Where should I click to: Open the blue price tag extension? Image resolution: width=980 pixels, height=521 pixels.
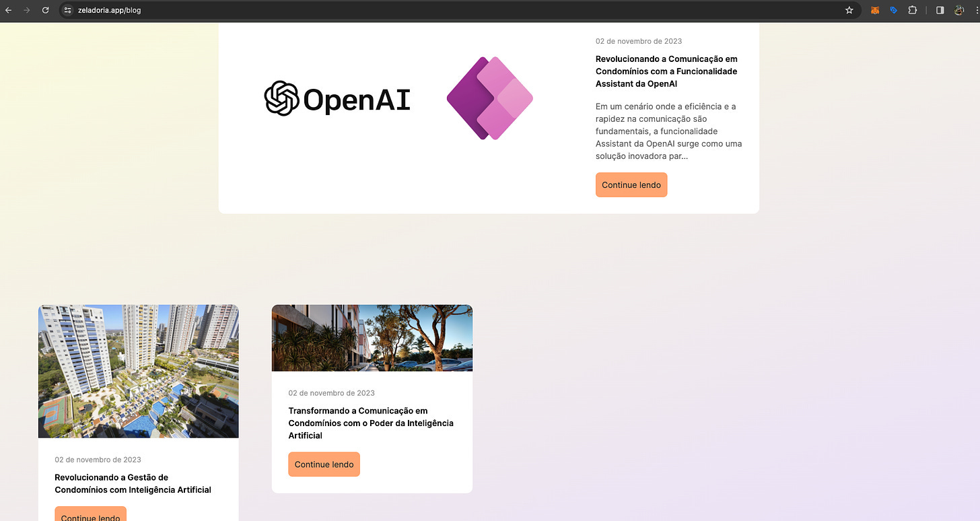tap(894, 10)
